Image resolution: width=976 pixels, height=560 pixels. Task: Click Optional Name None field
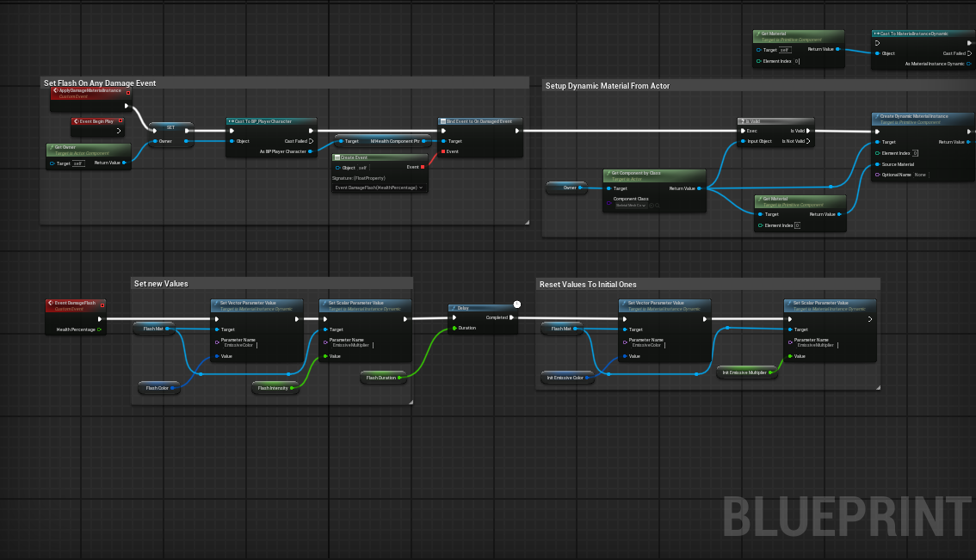point(921,175)
